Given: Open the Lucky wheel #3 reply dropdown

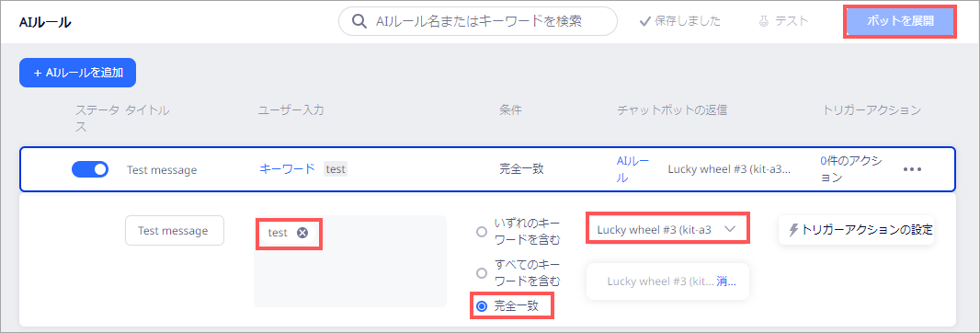Looking at the screenshot, I should pyautogui.click(x=667, y=230).
